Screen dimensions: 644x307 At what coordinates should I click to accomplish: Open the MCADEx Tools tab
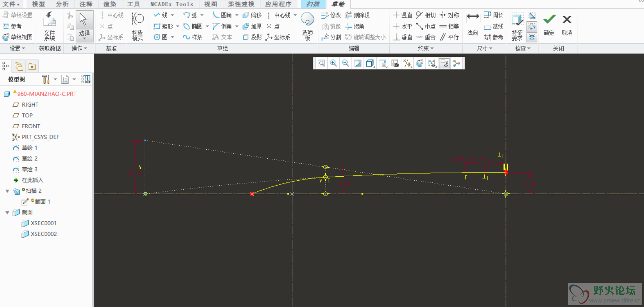(x=171, y=4)
